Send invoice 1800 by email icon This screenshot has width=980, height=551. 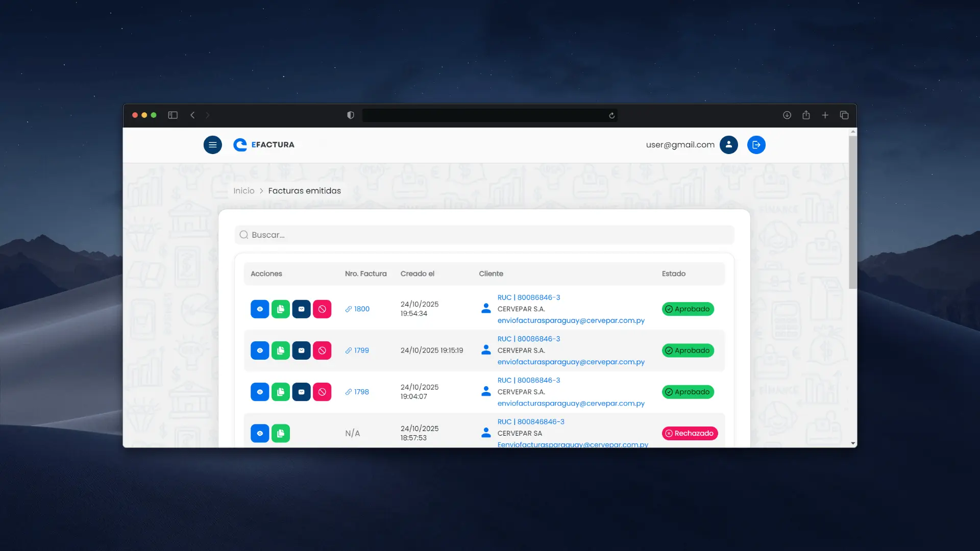click(301, 309)
